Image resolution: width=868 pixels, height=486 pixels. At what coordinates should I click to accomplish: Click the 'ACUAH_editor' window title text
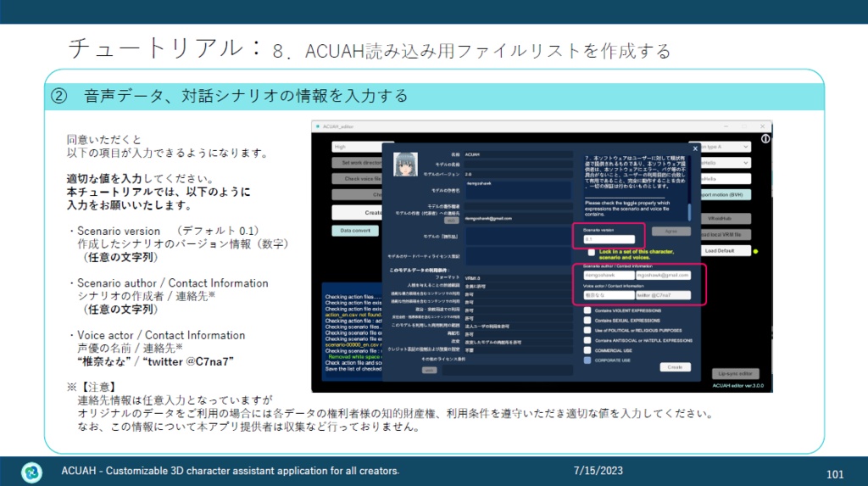pos(338,127)
